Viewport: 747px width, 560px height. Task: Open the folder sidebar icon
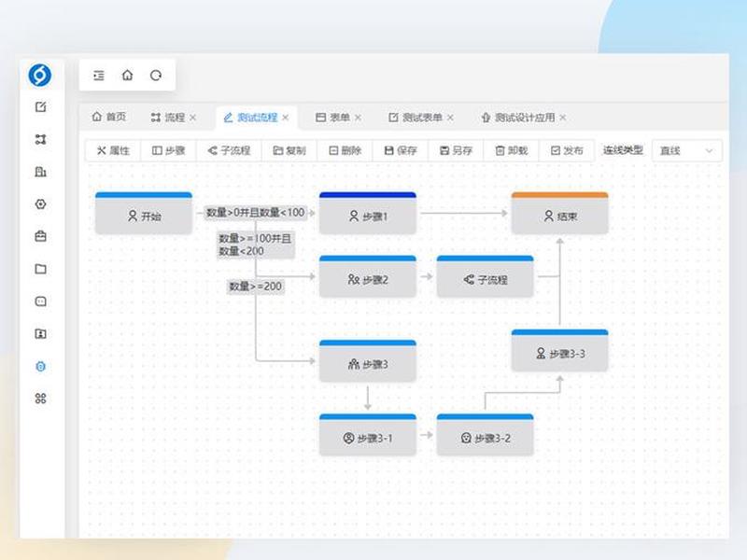(40, 269)
